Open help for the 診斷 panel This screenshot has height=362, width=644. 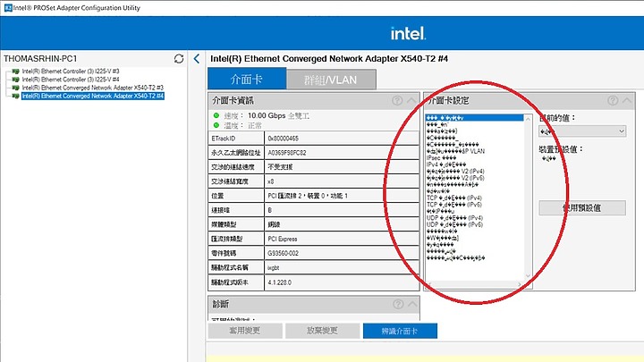coord(397,304)
